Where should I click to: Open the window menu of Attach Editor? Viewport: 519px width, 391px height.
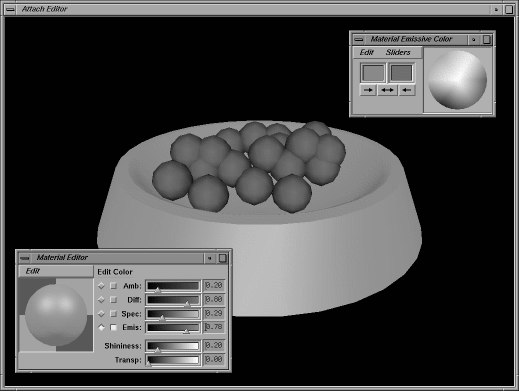[x=11, y=9]
